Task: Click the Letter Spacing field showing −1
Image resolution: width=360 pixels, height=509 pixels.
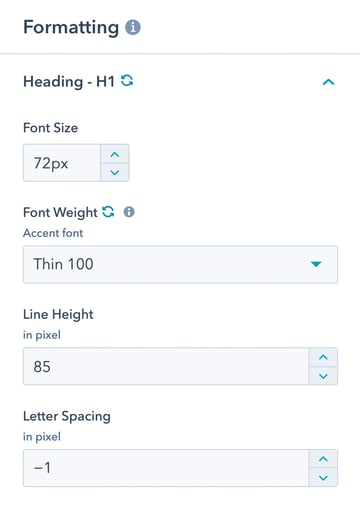Action: click(166, 468)
